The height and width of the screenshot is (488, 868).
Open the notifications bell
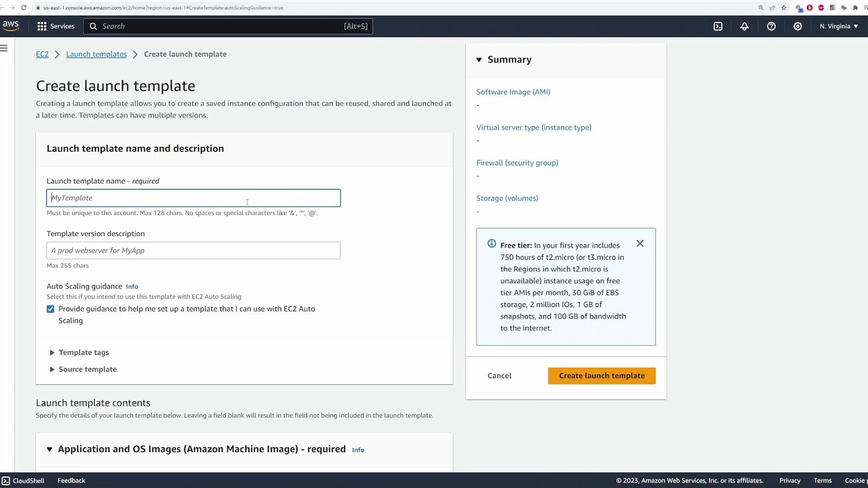click(x=744, y=26)
